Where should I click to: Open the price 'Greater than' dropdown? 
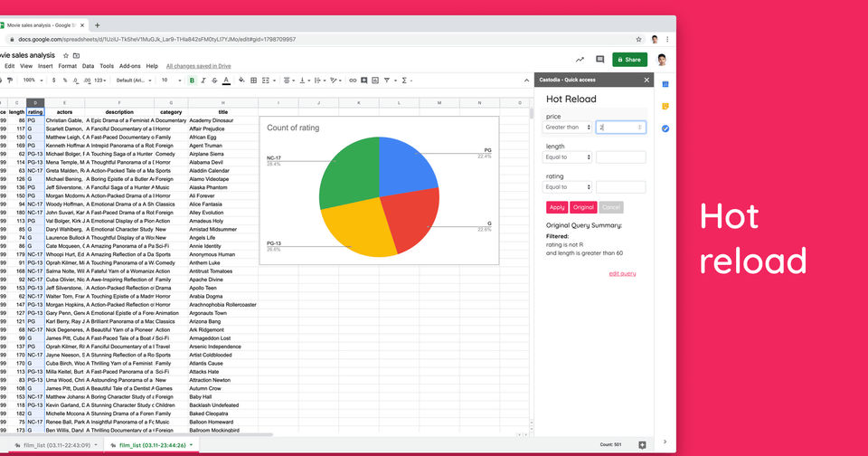568,127
